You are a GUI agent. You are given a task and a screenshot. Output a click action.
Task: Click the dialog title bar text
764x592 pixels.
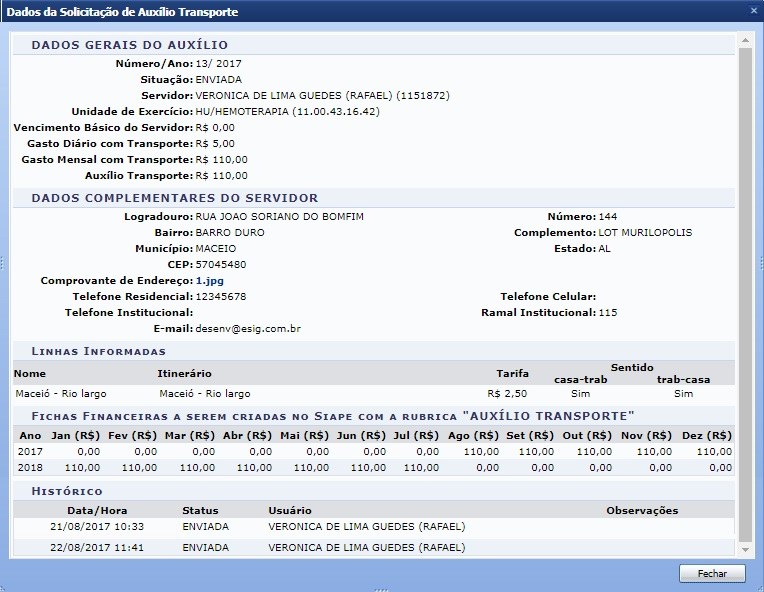122,11
